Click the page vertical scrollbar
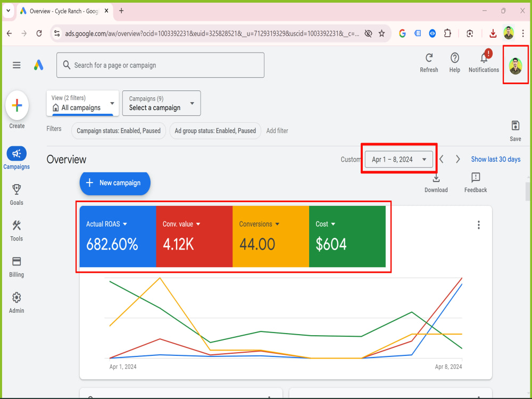The image size is (532, 399). (x=528, y=192)
